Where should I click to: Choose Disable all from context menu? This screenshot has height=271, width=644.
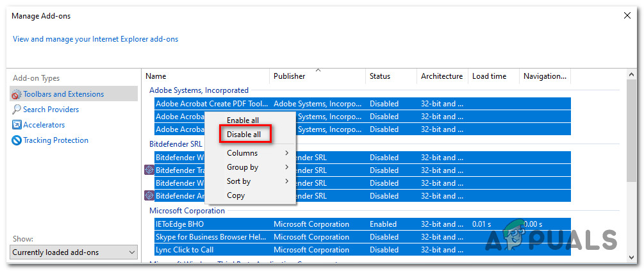(x=244, y=135)
